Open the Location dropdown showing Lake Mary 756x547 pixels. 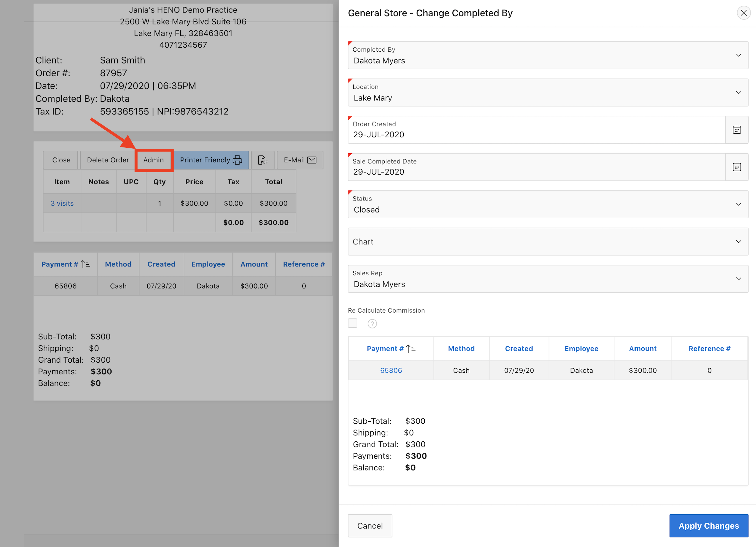548,93
